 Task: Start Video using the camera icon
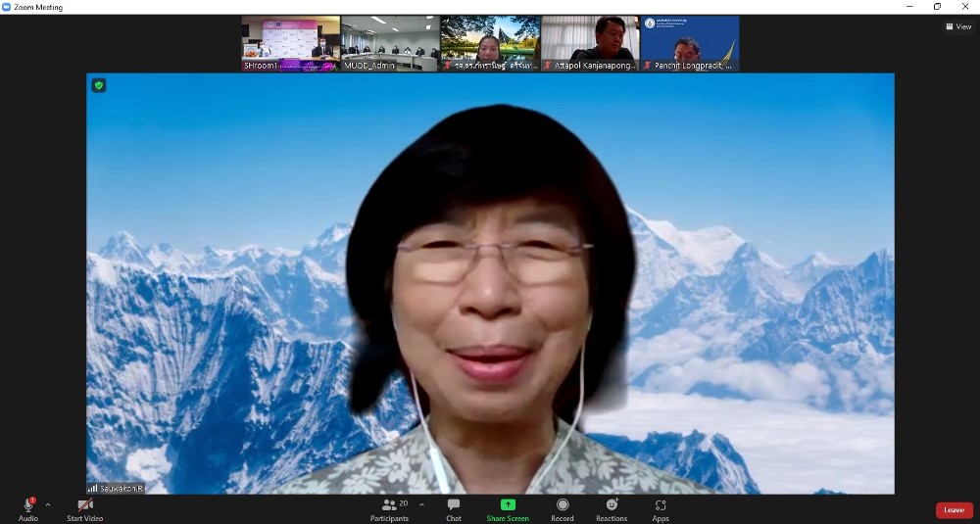85,504
